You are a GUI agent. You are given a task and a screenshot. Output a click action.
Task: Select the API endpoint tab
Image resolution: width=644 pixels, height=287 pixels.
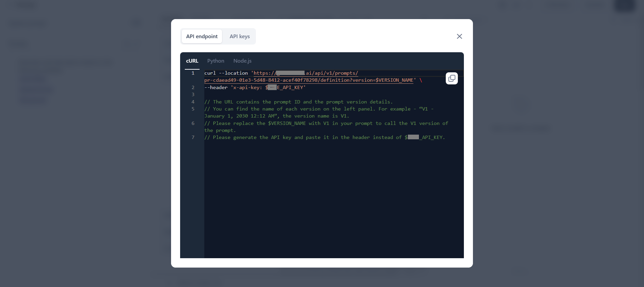click(x=202, y=37)
